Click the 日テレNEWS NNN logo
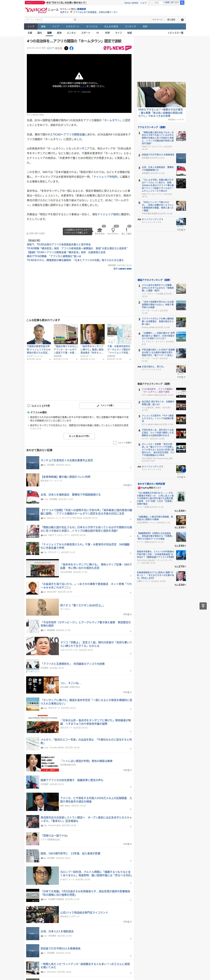210x980 pixels. pyautogui.click(x=117, y=48)
